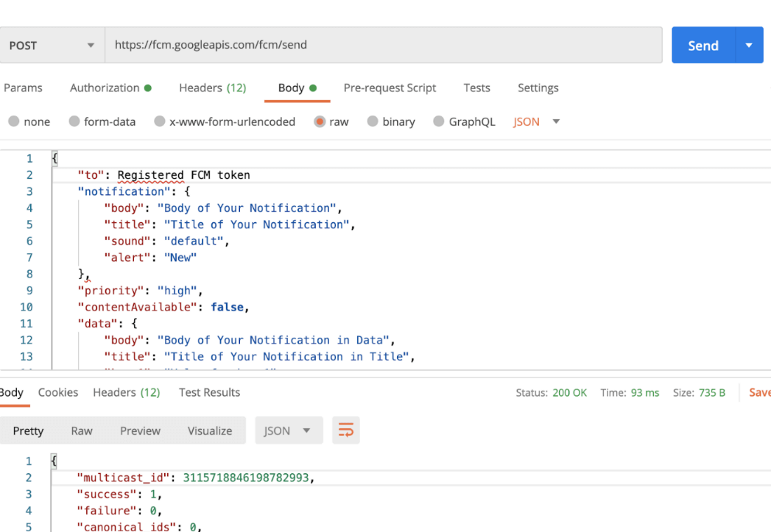771x532 pixels.
Task: Select the binary body radio button
Action: 373,122
